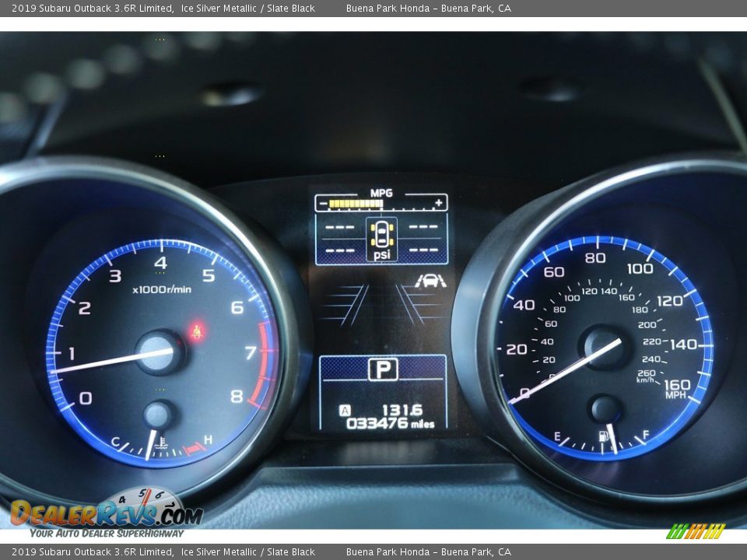Click the top title 2019 Subaru Outback 3.6R Limited
The height and width of the screenshot is (560, 747).
tap(92, 8)
